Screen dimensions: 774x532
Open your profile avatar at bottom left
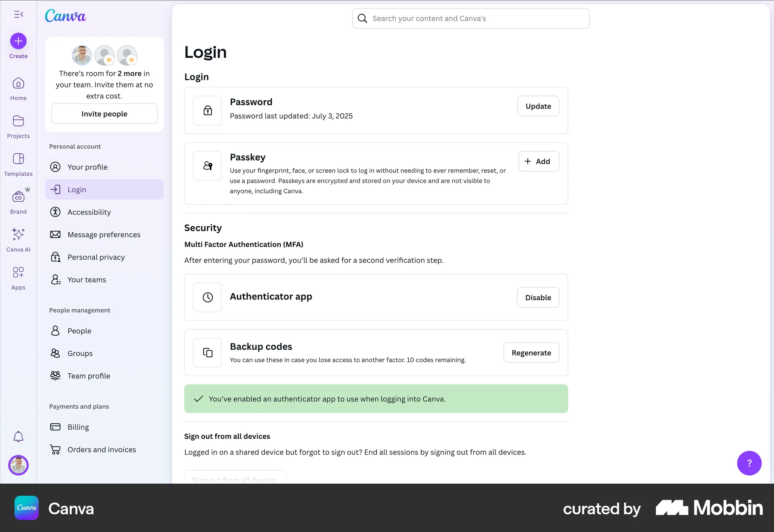(18, 465)
